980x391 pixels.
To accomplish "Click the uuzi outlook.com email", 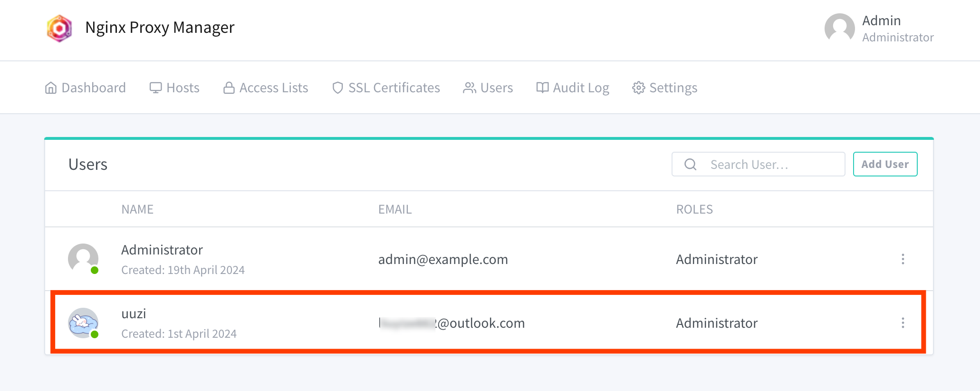I will tap(452, 323).
